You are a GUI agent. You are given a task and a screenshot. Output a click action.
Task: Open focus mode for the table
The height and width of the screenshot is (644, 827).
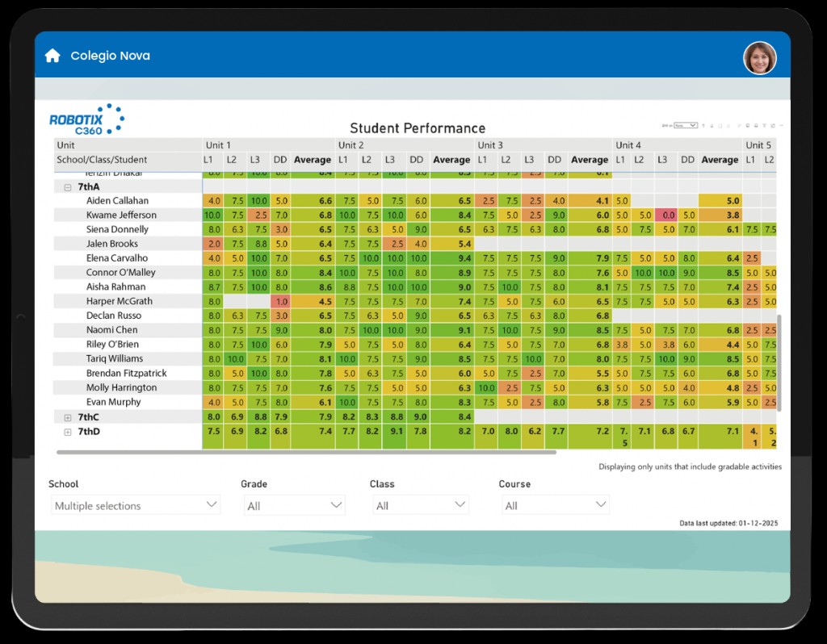(x=773, y=126)
